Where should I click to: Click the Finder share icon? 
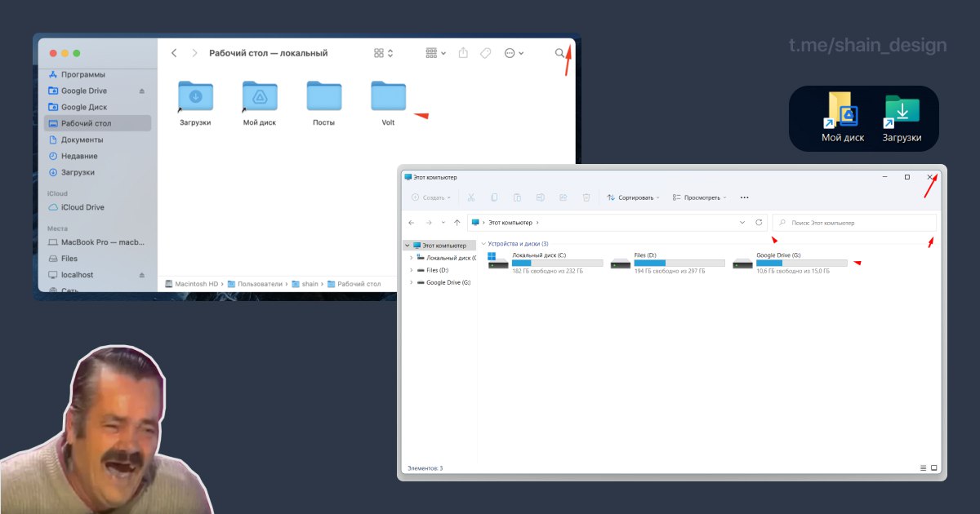[x=463, y=53]
